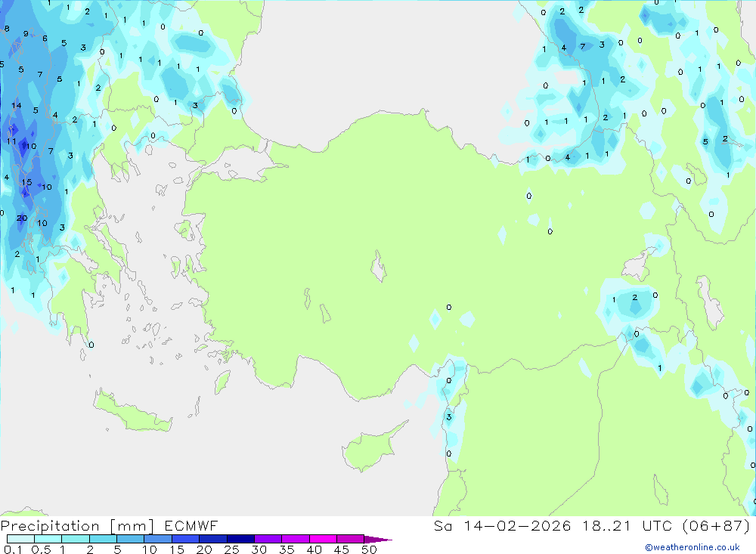Screen dimensions: 756x554
Task: Click the '14-02-2026' forecast date text
Action: click(x=517, y=526)
